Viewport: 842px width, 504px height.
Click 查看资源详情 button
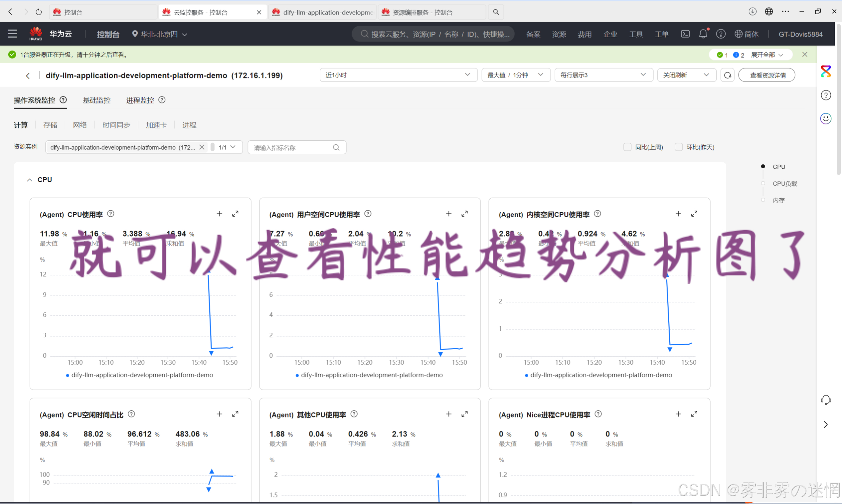[x=767, y=75]
